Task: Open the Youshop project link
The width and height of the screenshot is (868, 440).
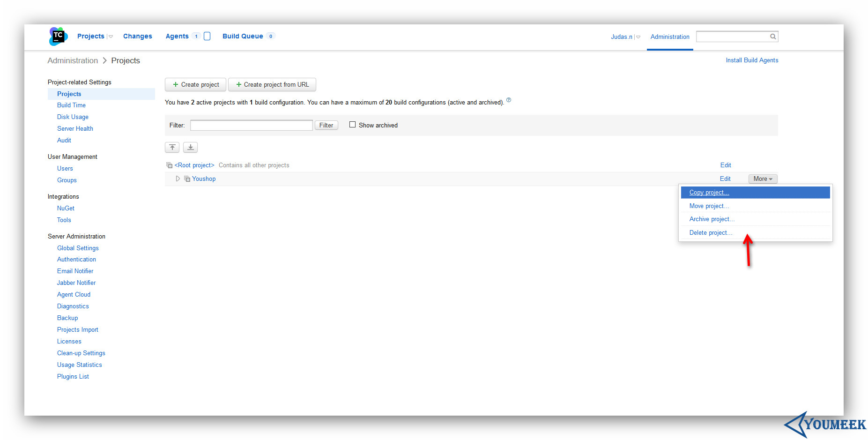Action: (x=204, y=179)
